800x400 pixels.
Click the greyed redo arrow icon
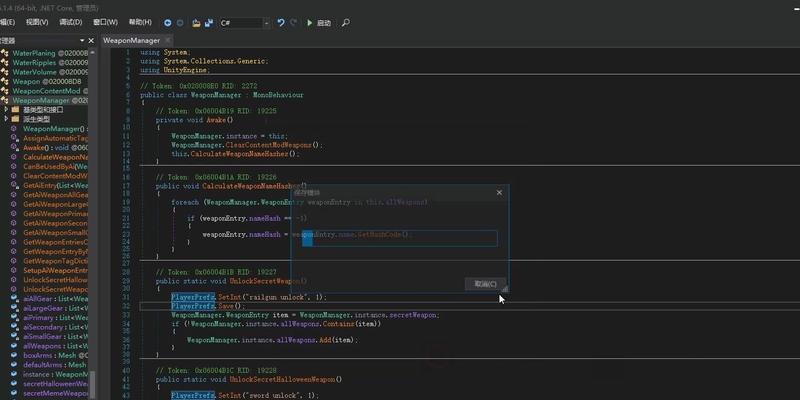point(293,23)
